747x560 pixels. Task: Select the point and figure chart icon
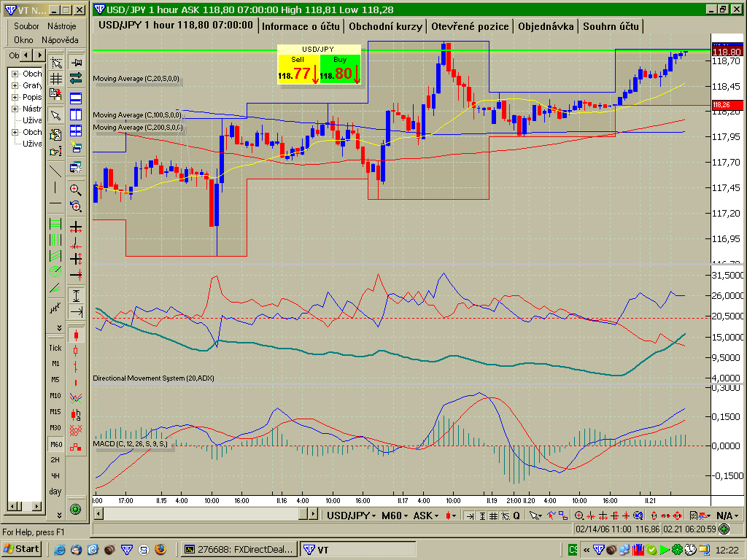pos(75,430)
